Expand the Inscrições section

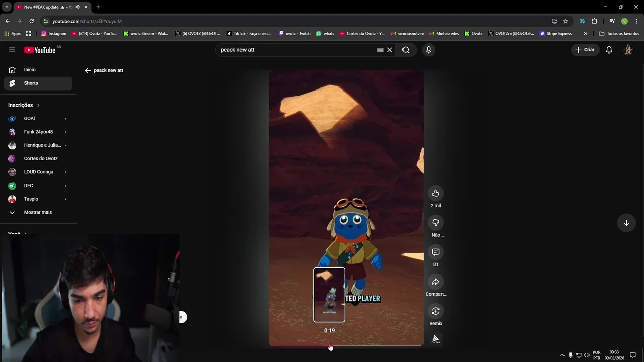coord(24,105)
